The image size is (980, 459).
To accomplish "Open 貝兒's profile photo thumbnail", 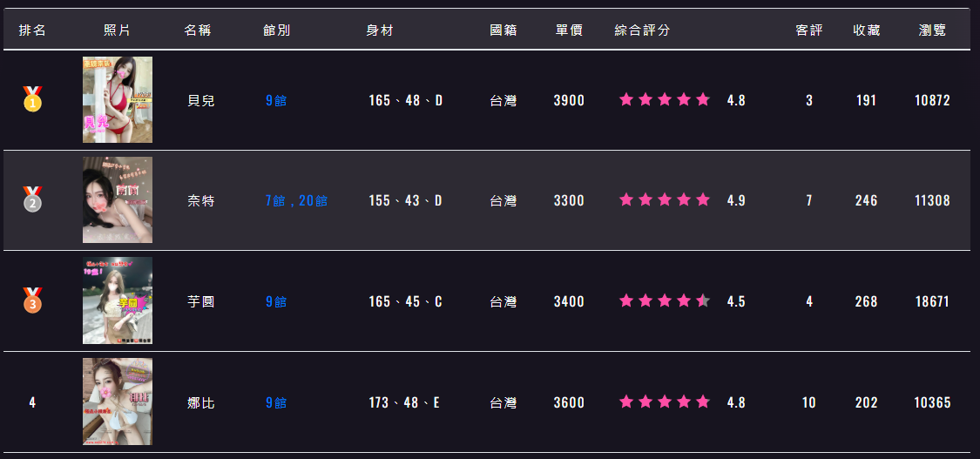I will point(118,100).
